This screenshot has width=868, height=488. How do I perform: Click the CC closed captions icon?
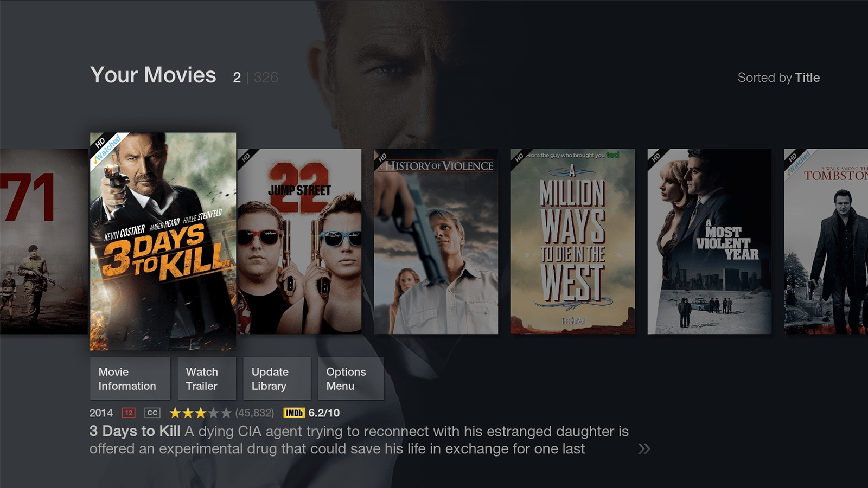(x=152, y=413)
